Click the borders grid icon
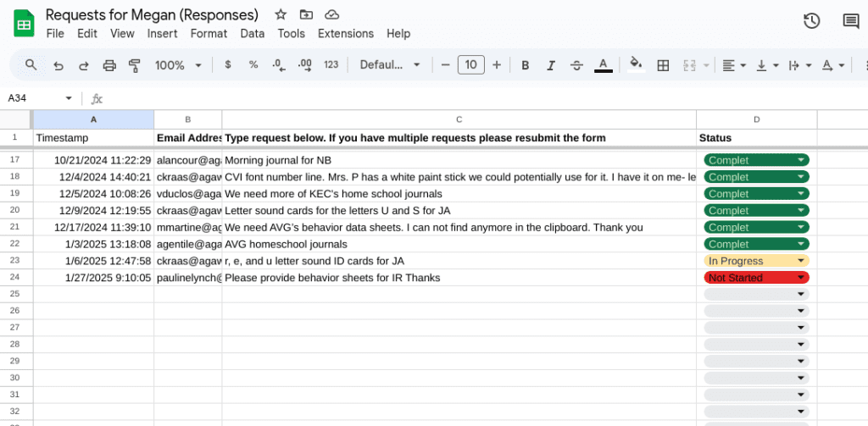The height and width of the screenshot is (426, 868). (663, 65)
